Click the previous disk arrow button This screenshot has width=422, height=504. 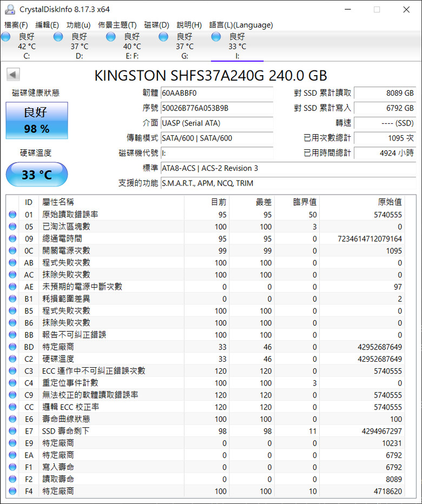coord(13,75)
